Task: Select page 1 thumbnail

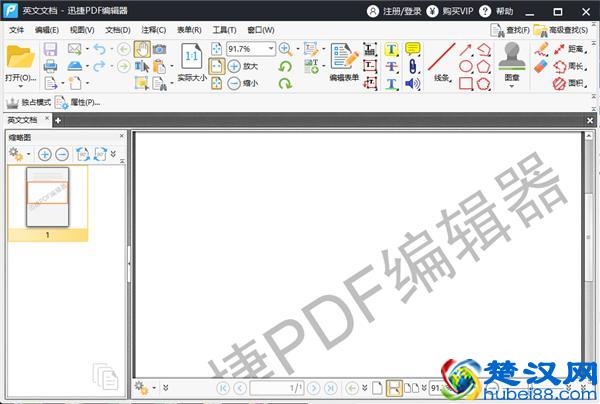Action: (x=48, y=202)
